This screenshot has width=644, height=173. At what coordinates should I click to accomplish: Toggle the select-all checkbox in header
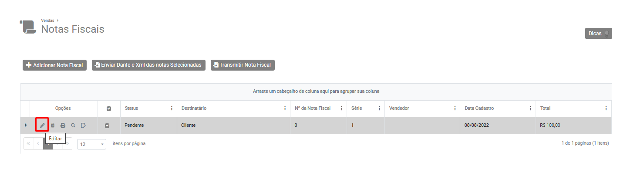pos(109,109)
